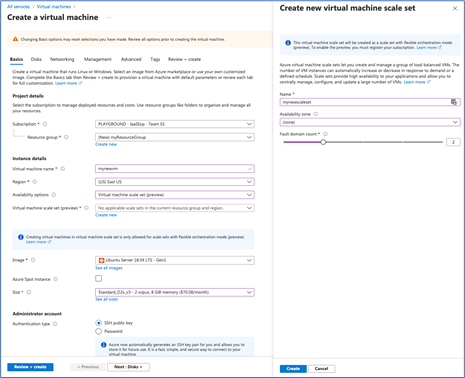Open the Availability zone dropdown
The height and width of the screenshot is (378, 465).
[370, 122]
